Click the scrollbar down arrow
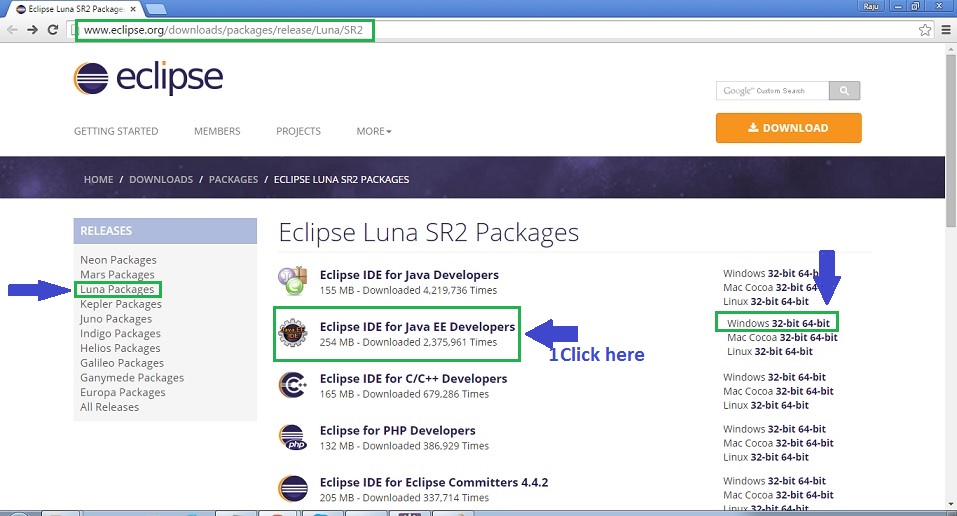 (x=950, y=504)
